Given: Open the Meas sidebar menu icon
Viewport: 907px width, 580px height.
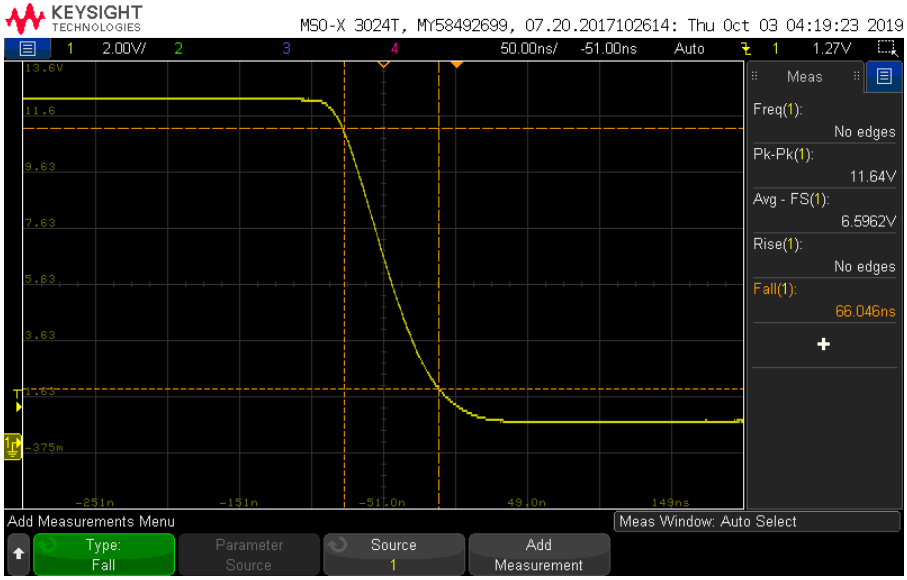Looking at the screenshot, I should (x=884, y=76).
